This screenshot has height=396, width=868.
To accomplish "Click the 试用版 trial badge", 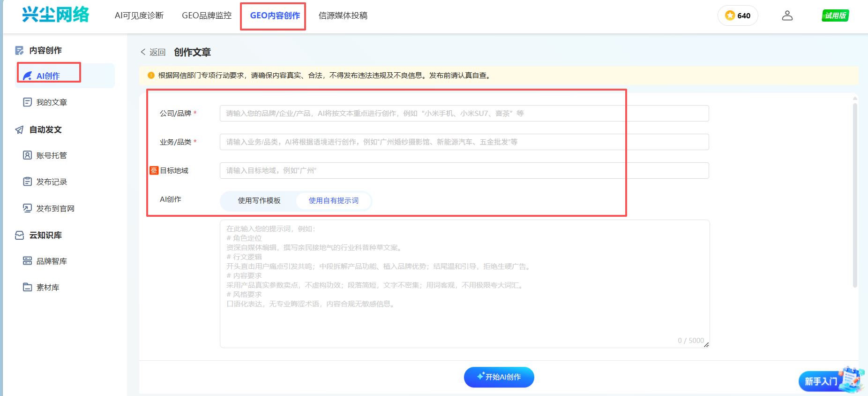I will tap(835, 15).
